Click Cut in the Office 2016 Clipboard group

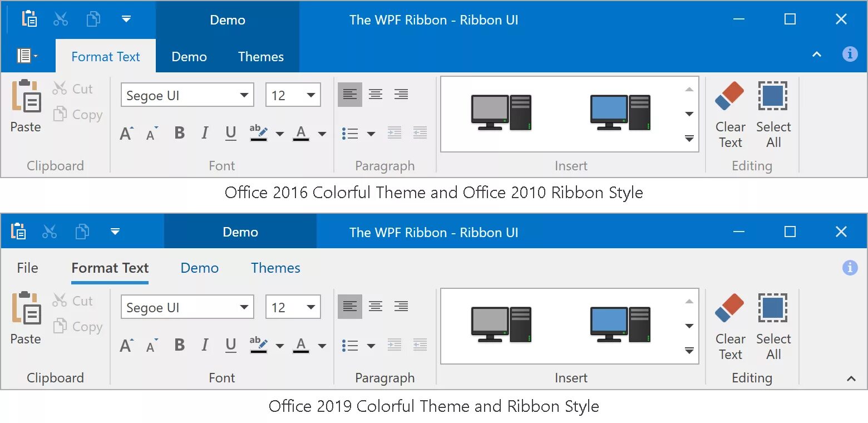pyautogui.click(x=72, y=88)
